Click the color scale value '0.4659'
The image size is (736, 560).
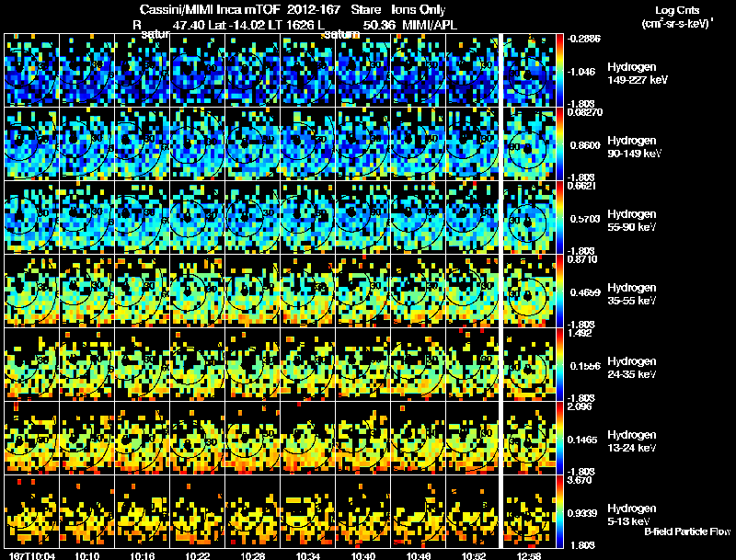tap(585, 292)
